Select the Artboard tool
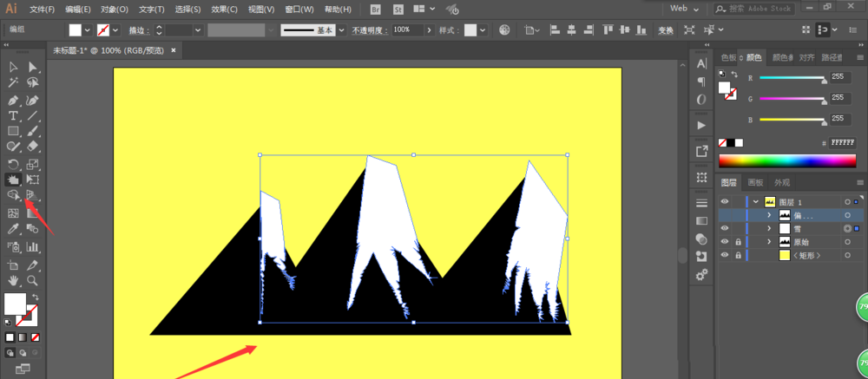 coord(13,265)
